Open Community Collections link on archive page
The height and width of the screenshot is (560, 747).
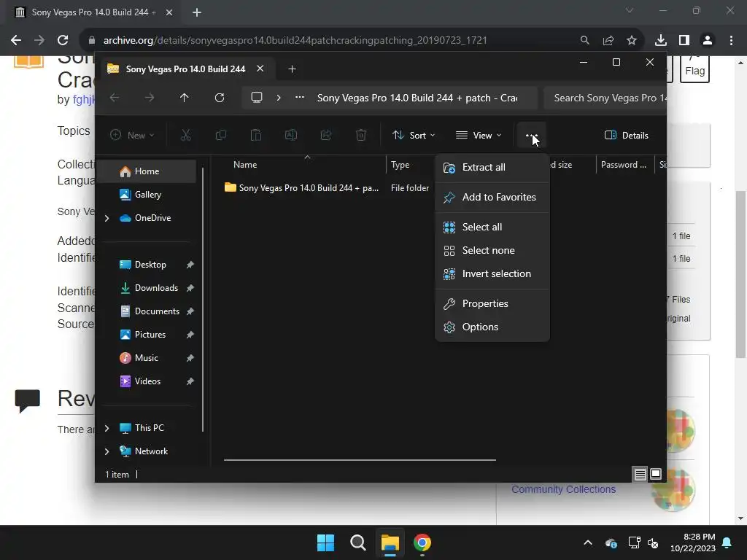563,489
